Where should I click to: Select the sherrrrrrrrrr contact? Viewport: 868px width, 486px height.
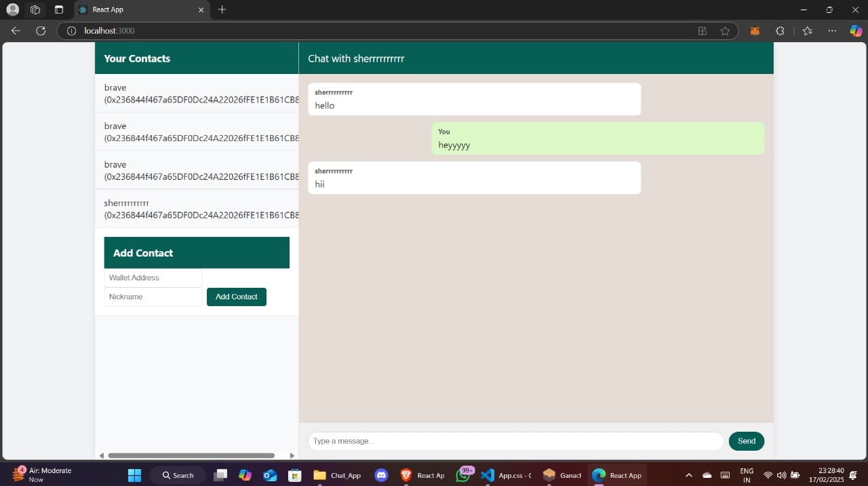(x=197, y=208)
